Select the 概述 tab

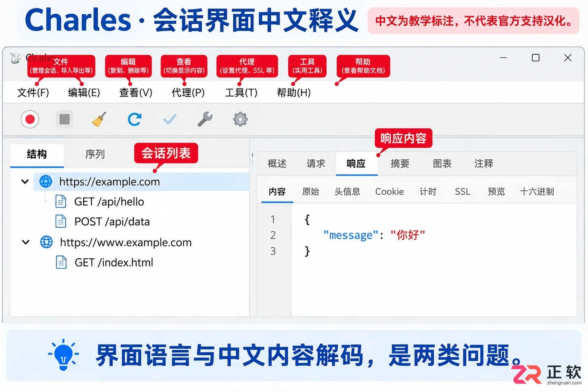[x=277, y=164]
